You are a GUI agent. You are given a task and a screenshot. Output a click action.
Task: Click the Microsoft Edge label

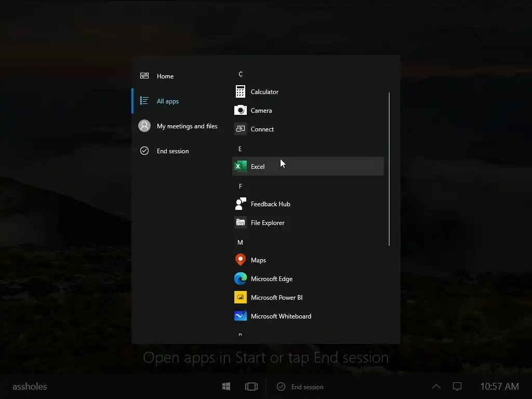click(271, 279)
